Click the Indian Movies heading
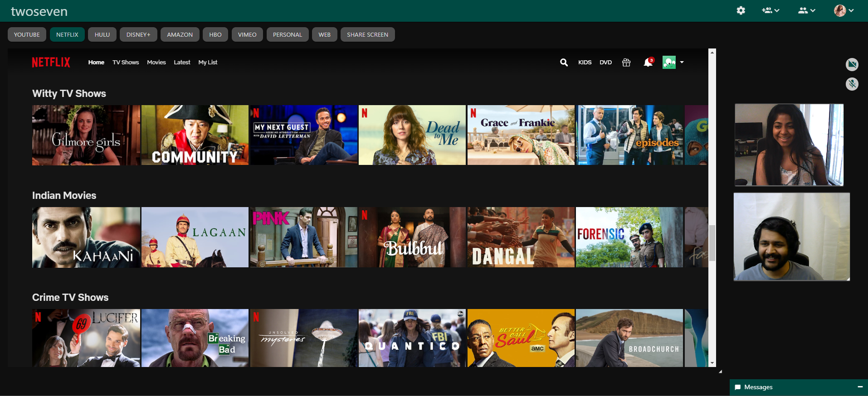Screen dimensions: 868x396 (x=64, y=196)
